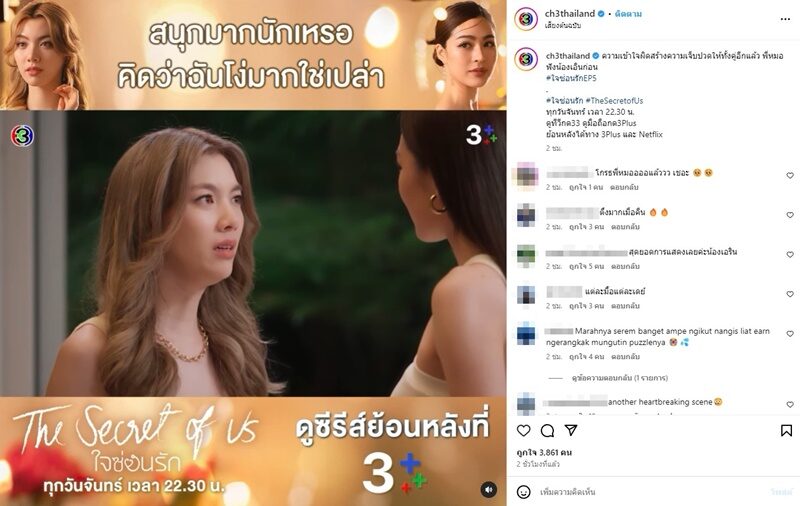
Task: Click the comment input field
Action: click(653, 492)
